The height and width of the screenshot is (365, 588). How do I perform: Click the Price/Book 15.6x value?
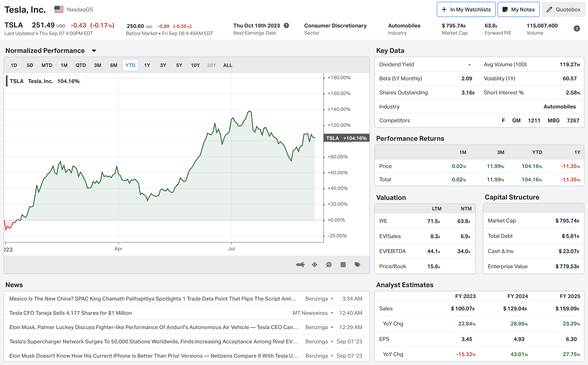pos(434,267)
